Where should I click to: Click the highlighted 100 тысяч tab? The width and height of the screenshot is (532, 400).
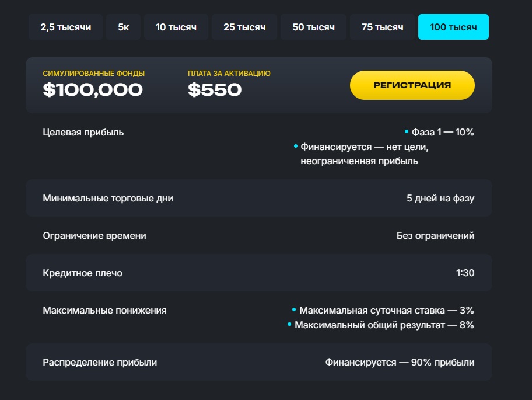(453, 27)
